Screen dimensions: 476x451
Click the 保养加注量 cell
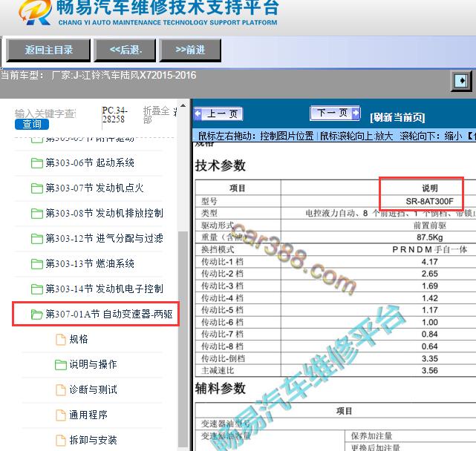pyautogui.click(x=371, y=436)
